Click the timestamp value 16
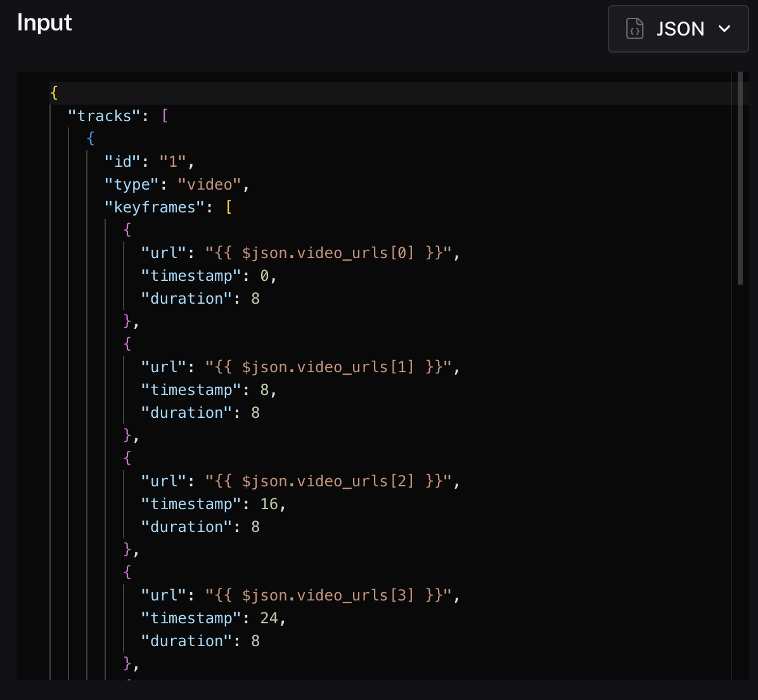This screenshot has height=700, width=758. click(x=269, y=504)
